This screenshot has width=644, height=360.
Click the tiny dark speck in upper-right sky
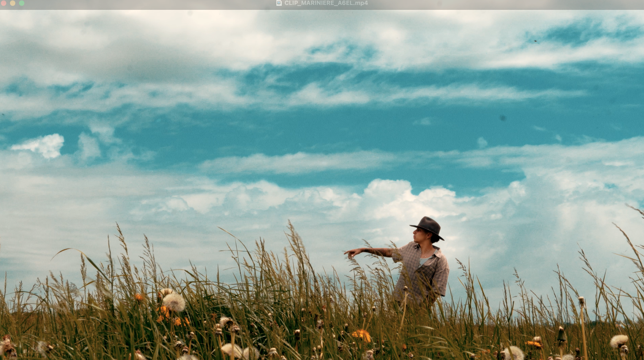pos(535,41)
